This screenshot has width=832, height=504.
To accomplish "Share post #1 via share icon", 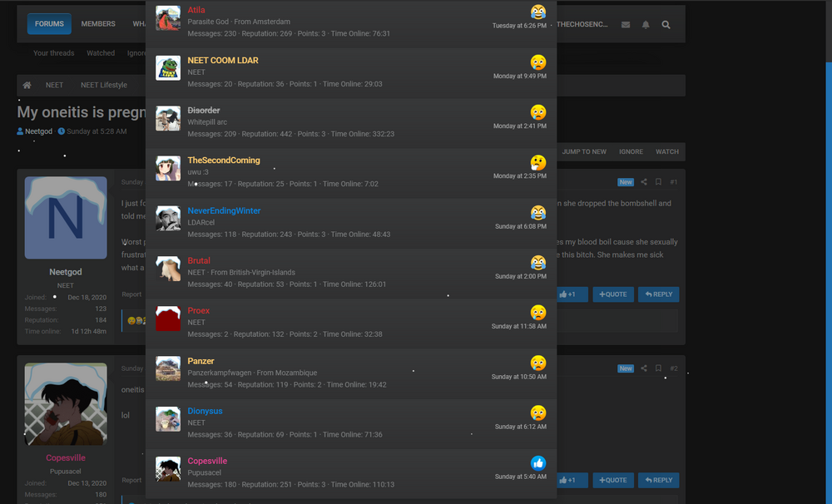I will click(644, 182).
